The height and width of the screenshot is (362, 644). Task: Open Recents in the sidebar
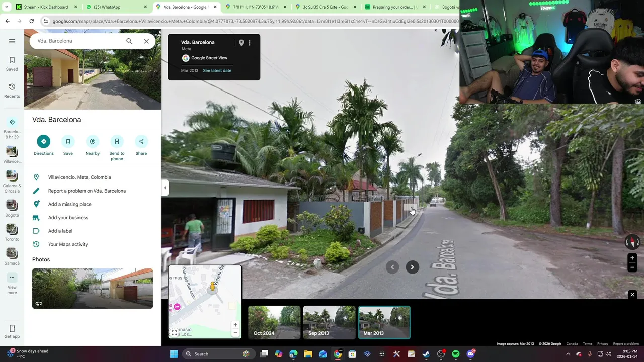coord(12,90)
